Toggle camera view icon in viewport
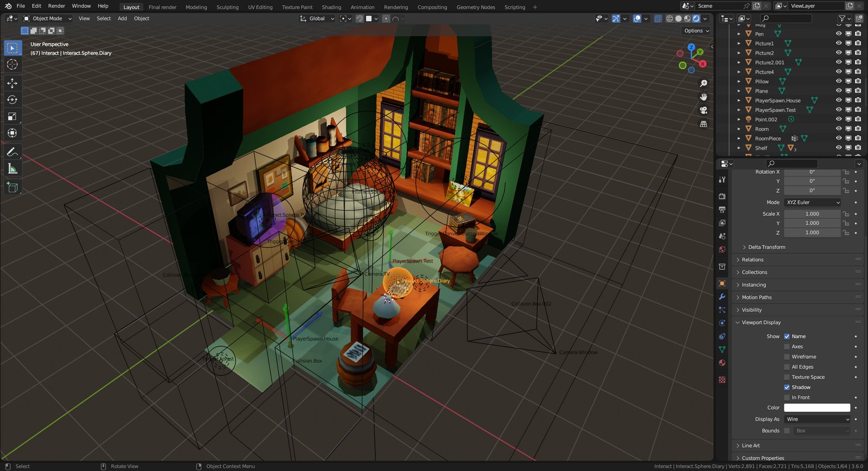Viewport: 868px width, 471px height. coord(704,110)
